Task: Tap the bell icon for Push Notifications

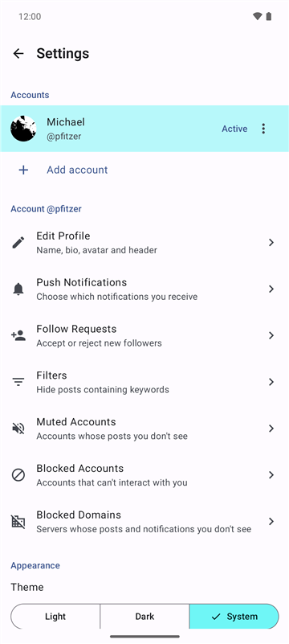Action: [x=18, y=289]
